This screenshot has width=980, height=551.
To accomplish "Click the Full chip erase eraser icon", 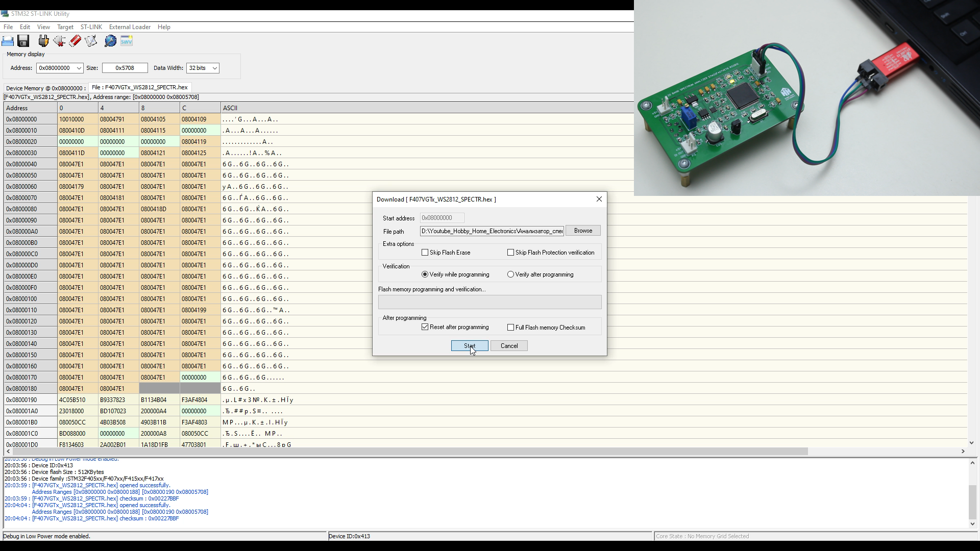I will (75, 41).
